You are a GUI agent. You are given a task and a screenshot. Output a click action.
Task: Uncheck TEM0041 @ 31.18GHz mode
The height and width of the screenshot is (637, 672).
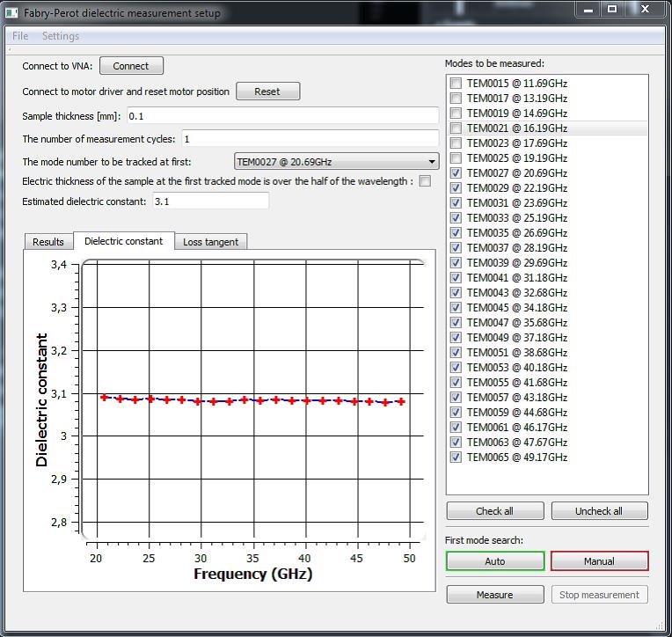(x=456, y=278)
